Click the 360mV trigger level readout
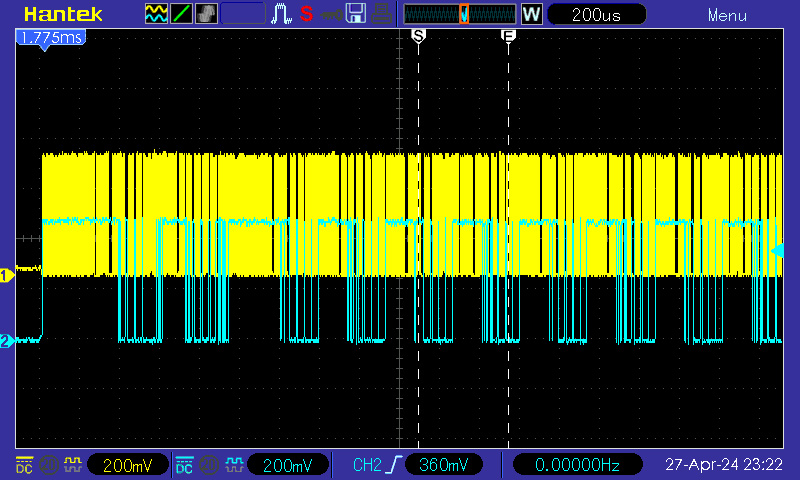The image size is (800, 480). click(444, 465)
